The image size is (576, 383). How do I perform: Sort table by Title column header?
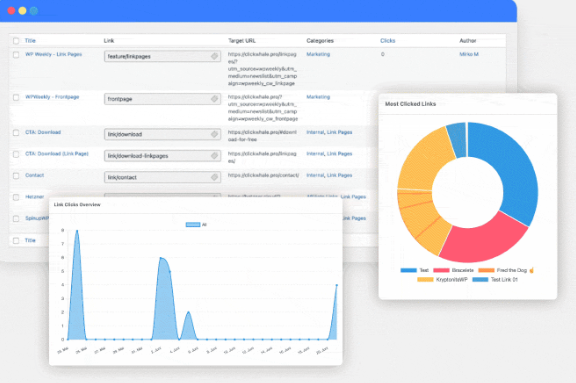[x=30, y=41]
